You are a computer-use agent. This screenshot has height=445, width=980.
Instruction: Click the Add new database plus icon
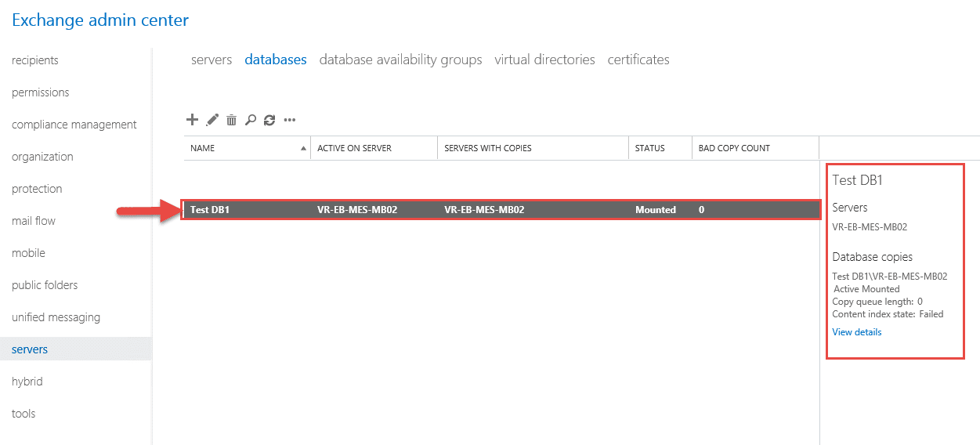tap(192, 120)
